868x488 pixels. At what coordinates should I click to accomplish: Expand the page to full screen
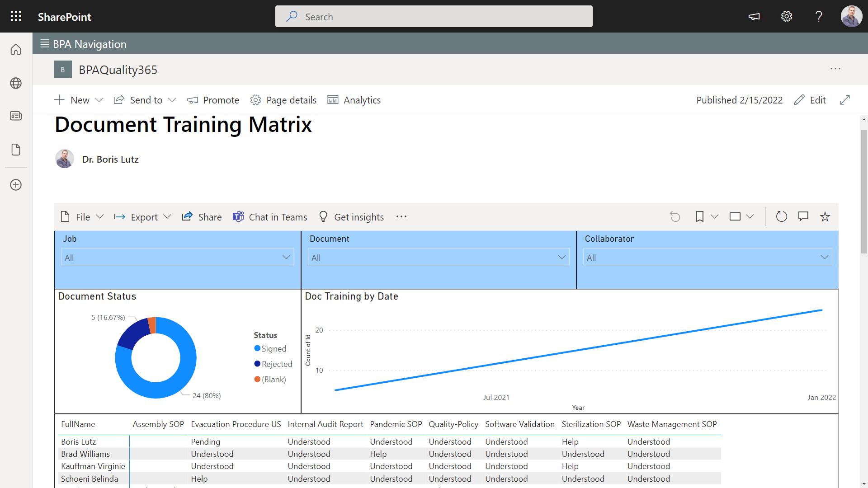click(x=845, y=100)
